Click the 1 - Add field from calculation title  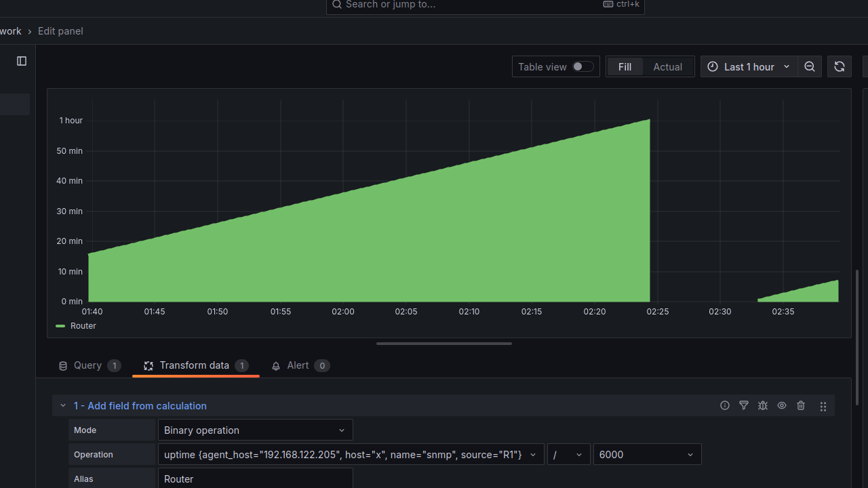[x=140, y=406]
